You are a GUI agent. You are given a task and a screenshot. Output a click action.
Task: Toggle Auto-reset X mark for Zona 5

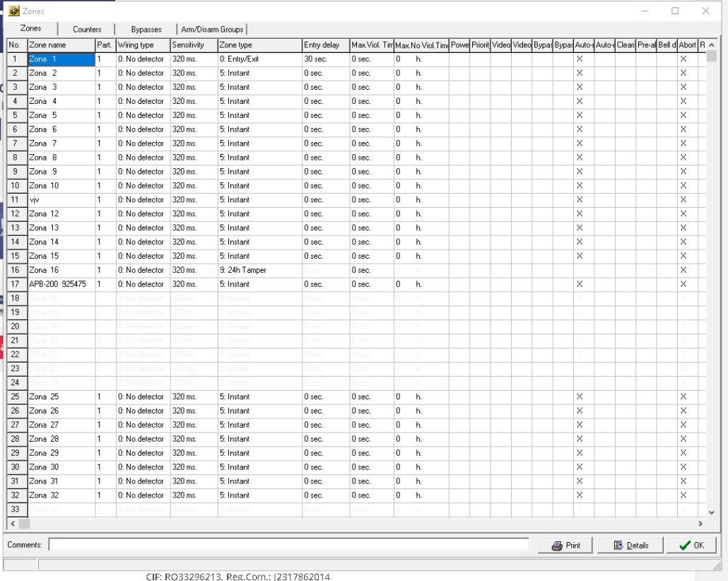(579, 115)
